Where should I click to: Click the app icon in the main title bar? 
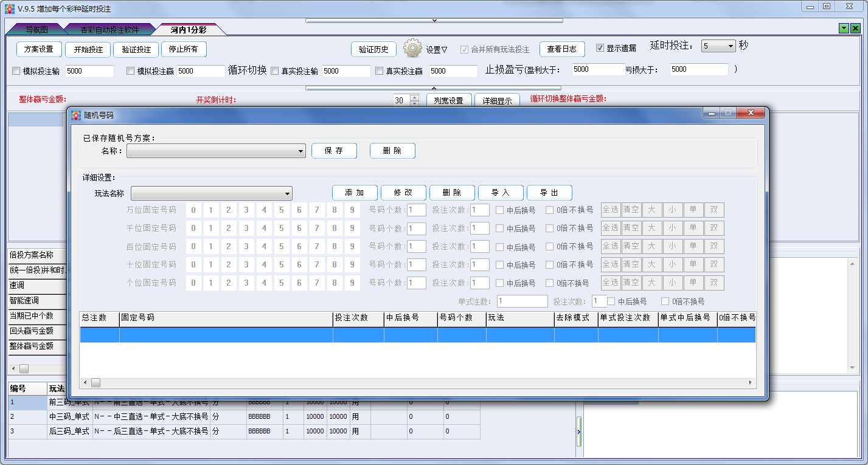click(x=9, y=9)
